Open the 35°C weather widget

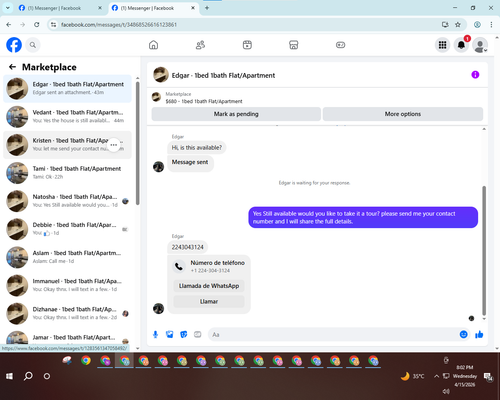point(413,376)
